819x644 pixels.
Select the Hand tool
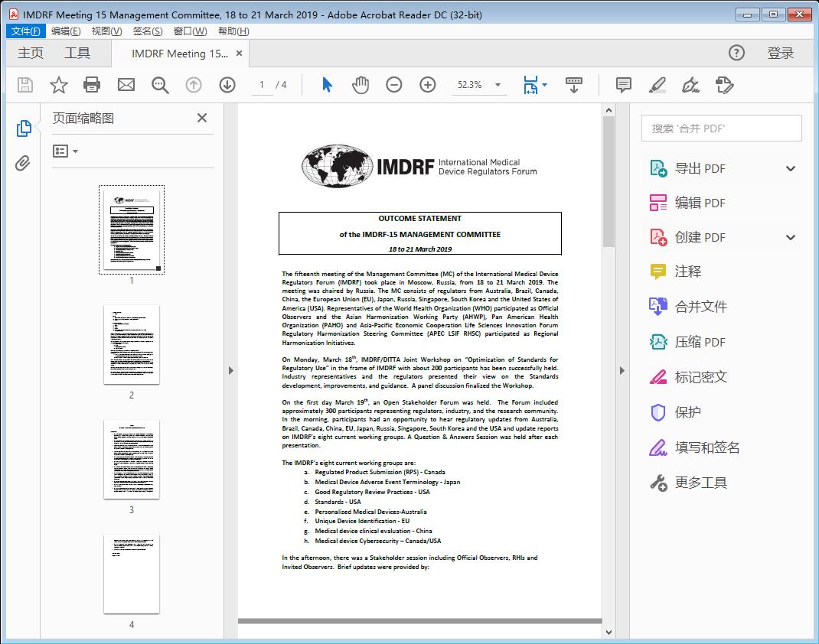tap(359, 85)
